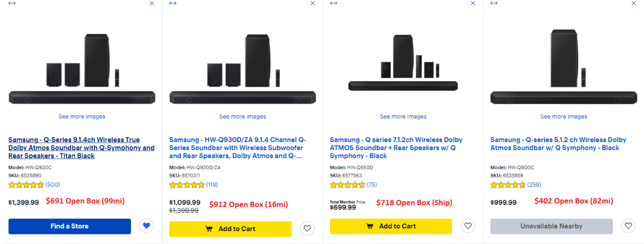
Task: Remove HW-Q930D/ZA column using X icon
Action: [313, 3]
